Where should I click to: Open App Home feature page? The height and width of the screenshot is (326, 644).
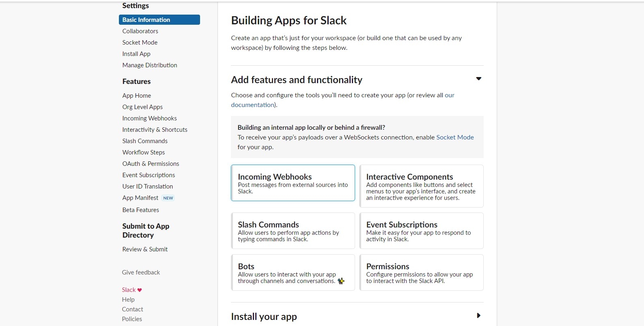pos(137,95)
